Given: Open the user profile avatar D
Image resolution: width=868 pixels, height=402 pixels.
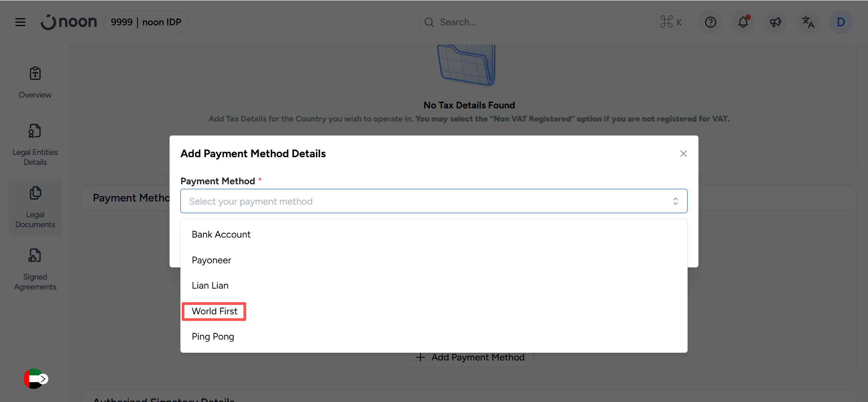Looking at the screenshot, I should tap(840, 22).
